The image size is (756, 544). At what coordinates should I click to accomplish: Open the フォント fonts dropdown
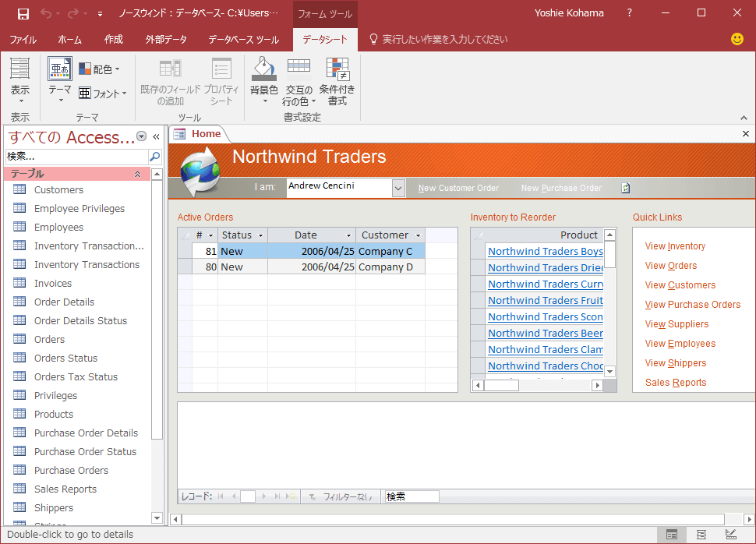tap(103, 93)
